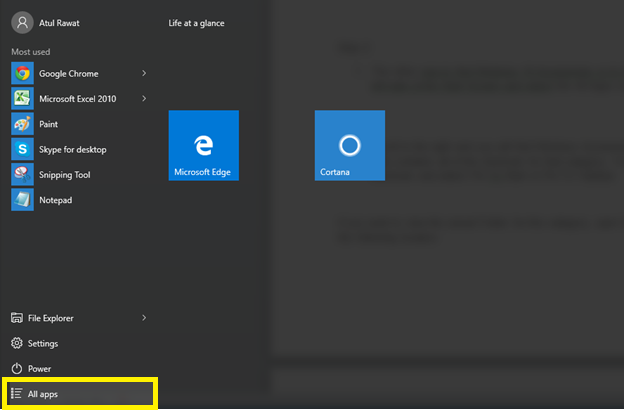624x411 pixels.
Task: Click the All apps label
Action: click(x=43, y=394)
